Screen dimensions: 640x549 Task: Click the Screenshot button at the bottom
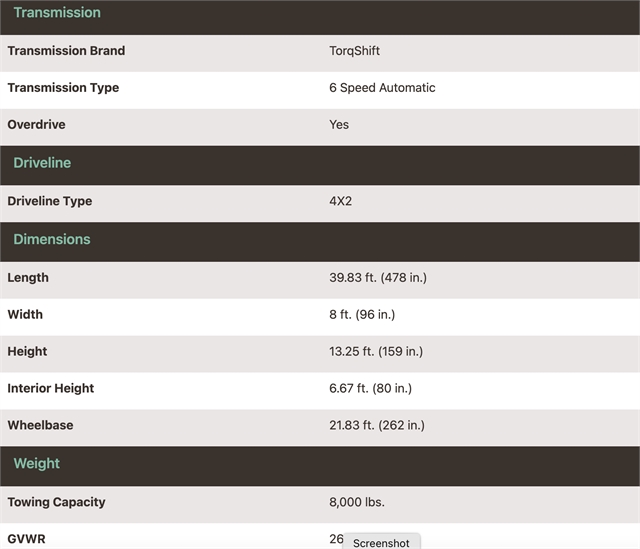(381, 542)
